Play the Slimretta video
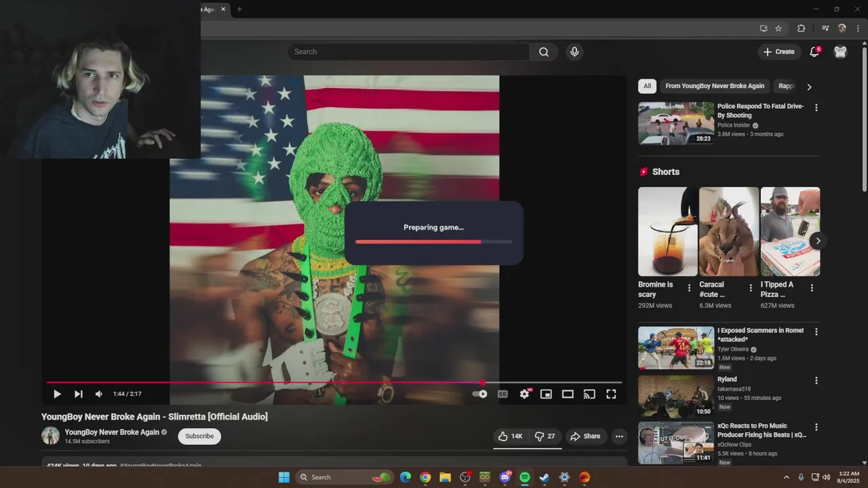This screenshot has width=868, height=488. pyautogui.click(x=57, y=394)
